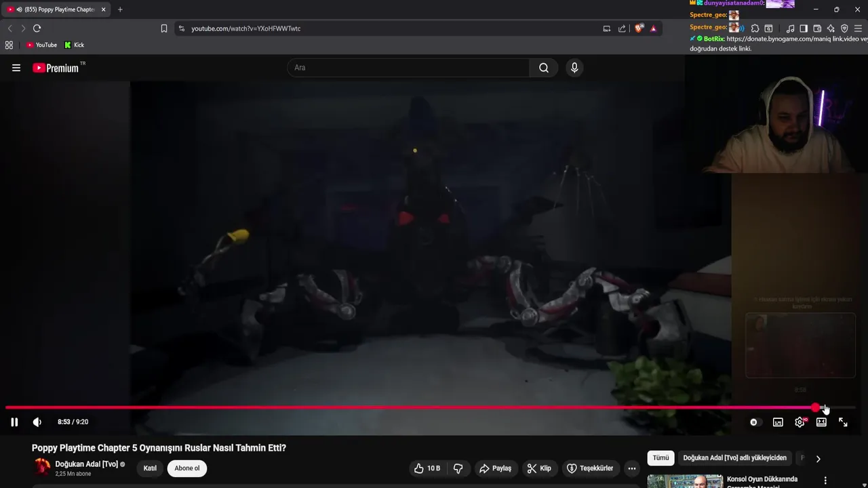Image resolution: width=868 pixels, height=488 pixels.
Task: Open Brave VPN shield icon
Action: [x=844, y=28]
